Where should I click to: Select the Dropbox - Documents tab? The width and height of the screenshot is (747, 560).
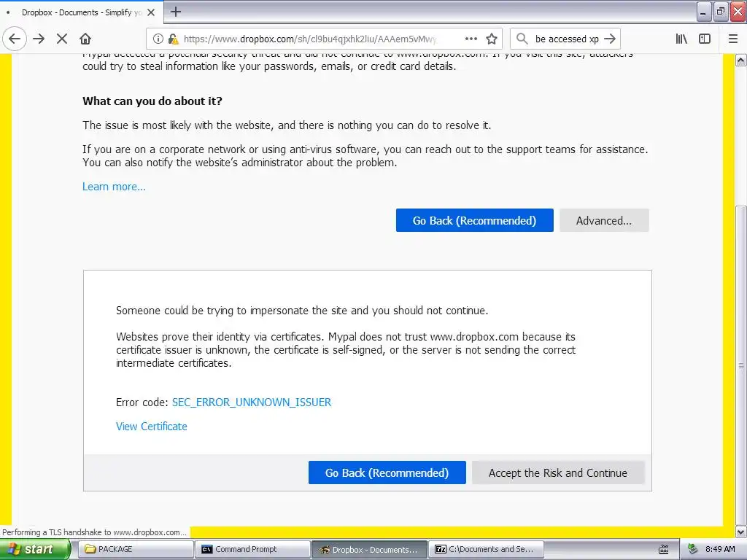pyautogui.click(x=82, y=12)
